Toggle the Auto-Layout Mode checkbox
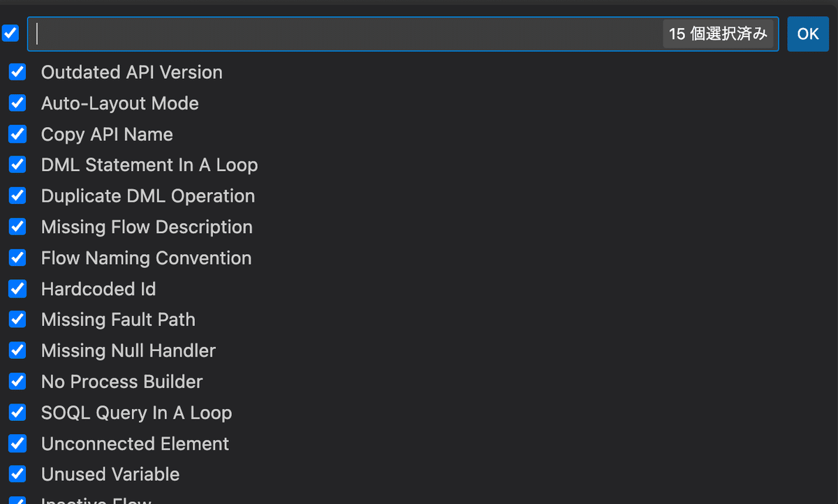Viewport: 838px width, 504px height. [x=17, y=103]
